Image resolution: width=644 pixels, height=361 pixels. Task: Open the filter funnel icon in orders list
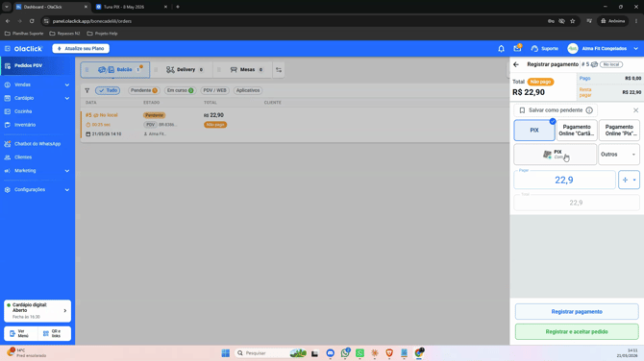(x=87, y=90)
